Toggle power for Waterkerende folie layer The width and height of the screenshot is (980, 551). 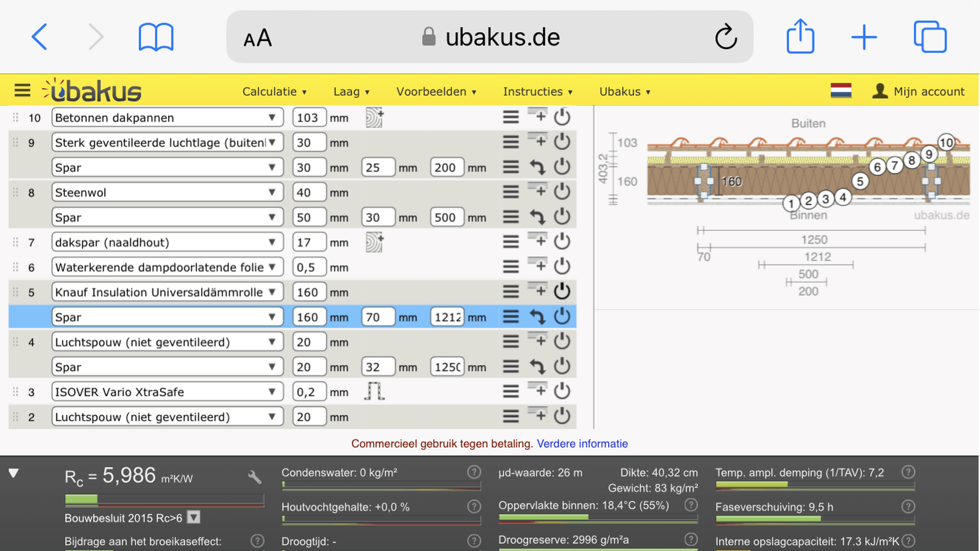562,266
